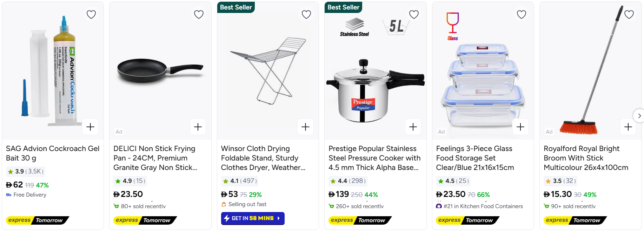Click heart icon on Royalford broom card
Viewport: 644px width, 232px height.
[x=629, y=14]
